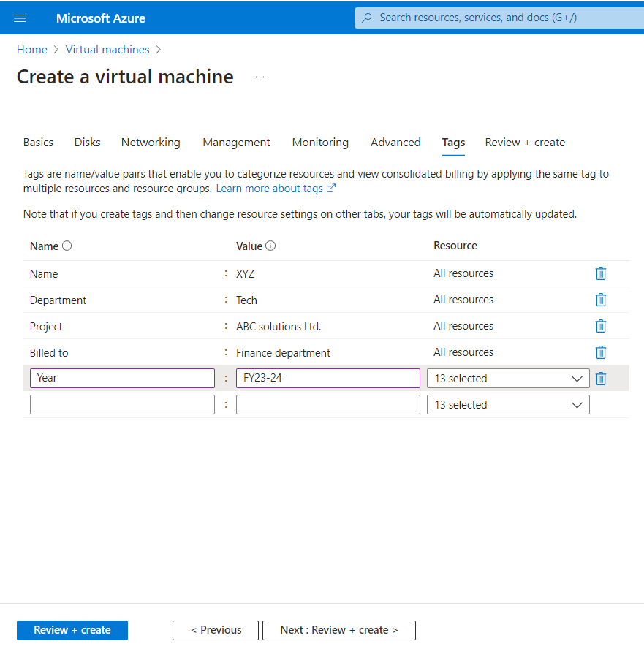
Task: Click the Name column info icon
Action: pos(67,246)
